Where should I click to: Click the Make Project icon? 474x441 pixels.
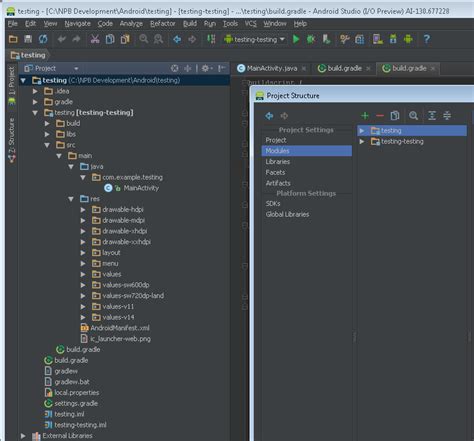pyautogui.click(x=211, y=39)
